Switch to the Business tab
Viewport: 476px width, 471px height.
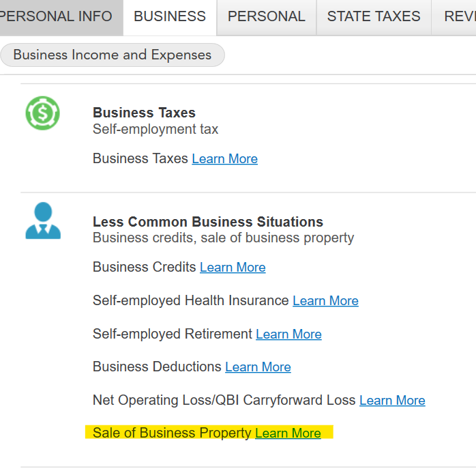[x=170, y=16]
